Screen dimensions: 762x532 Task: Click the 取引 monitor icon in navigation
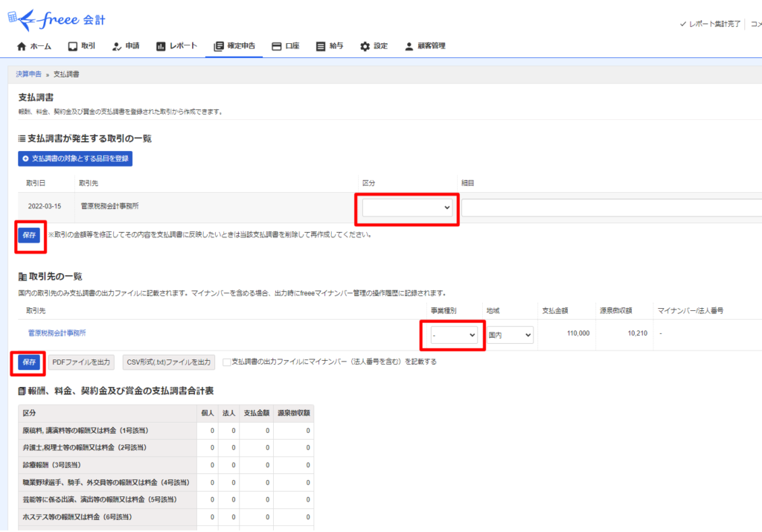click(x=72, y=46)
